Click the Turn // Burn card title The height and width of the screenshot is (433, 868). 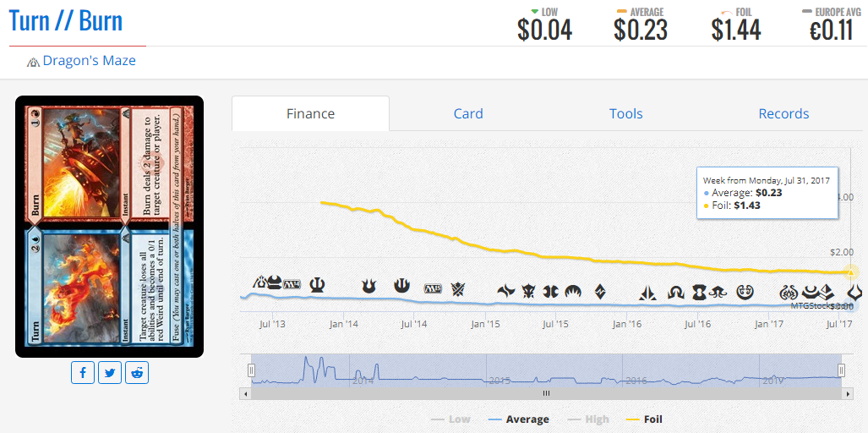(x=66, y=20)
